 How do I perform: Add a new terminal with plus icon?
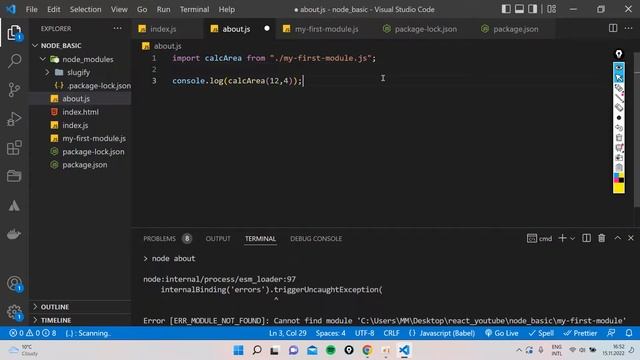click(x=562, y=238)
